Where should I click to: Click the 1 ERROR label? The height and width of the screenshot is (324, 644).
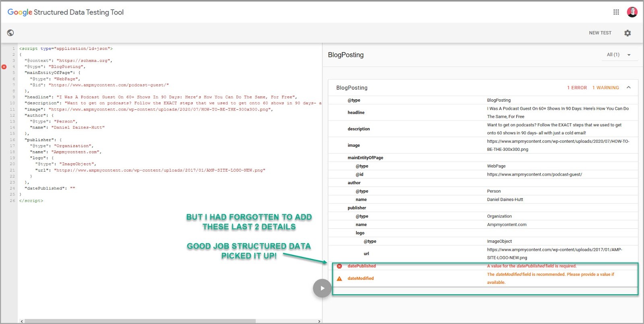coord(577,88)
